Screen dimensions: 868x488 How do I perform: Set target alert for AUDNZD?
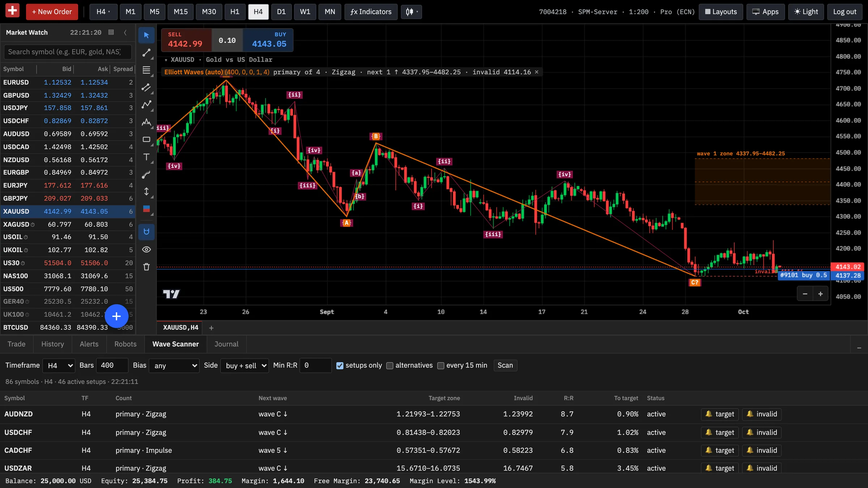(720, 414)
